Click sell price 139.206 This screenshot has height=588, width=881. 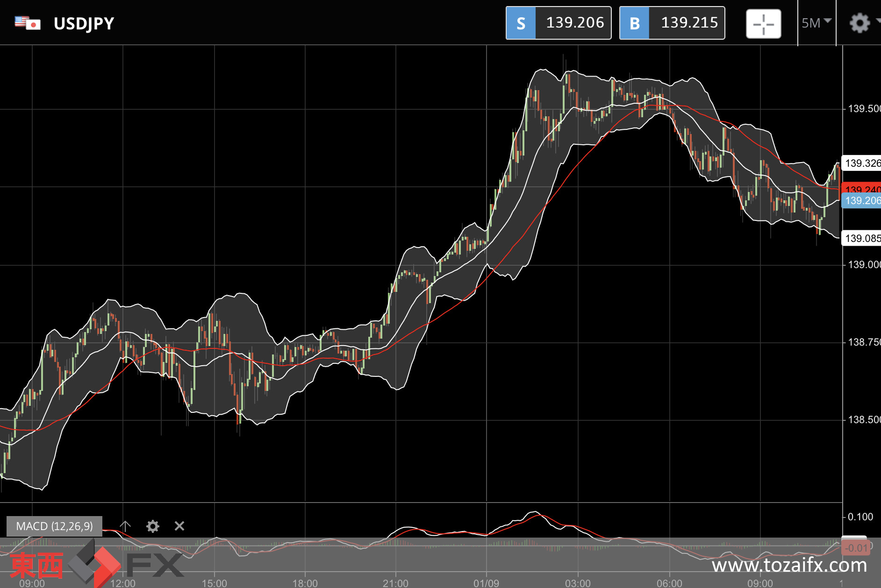(x=574, y=23)
